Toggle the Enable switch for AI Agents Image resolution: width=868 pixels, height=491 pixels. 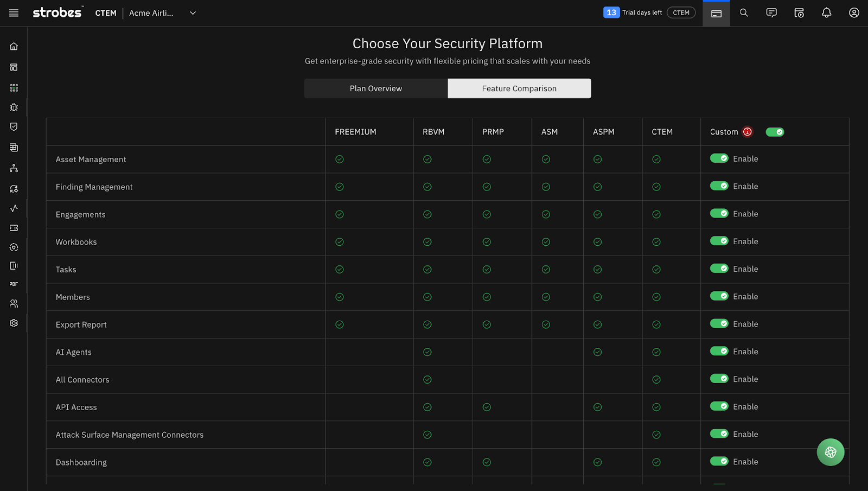[x=719, y=351]
